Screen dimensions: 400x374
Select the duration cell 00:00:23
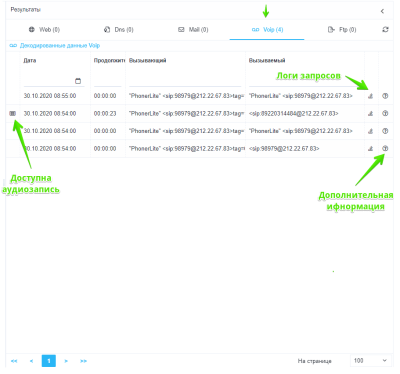point(105,114)
